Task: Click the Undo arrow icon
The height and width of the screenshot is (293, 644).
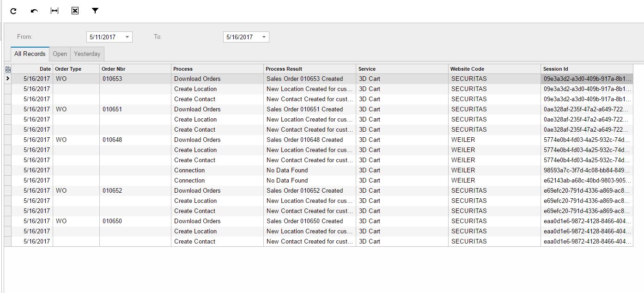Action: point(34,11)
